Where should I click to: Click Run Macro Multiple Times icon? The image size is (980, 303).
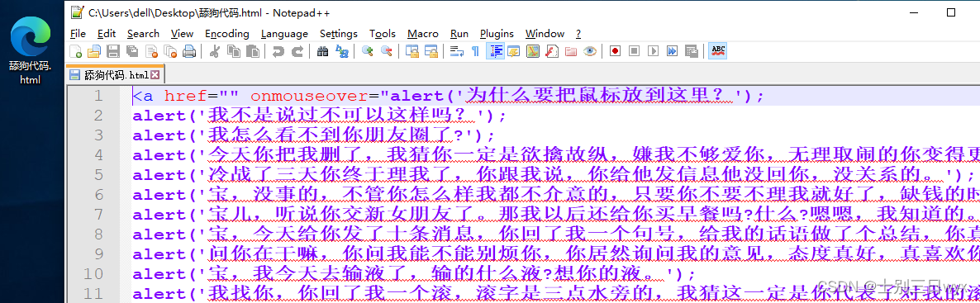point(672,51)
